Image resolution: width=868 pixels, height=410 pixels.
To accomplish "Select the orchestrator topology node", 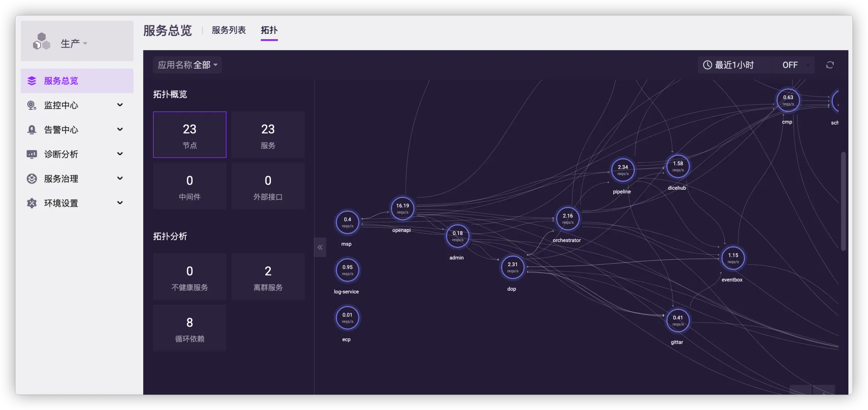I will (567, 219).
